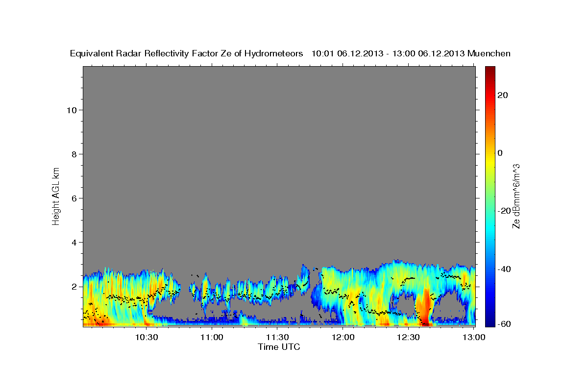Click the colorbar value '0'
This screenshot has width=588, height=392.
500,153
